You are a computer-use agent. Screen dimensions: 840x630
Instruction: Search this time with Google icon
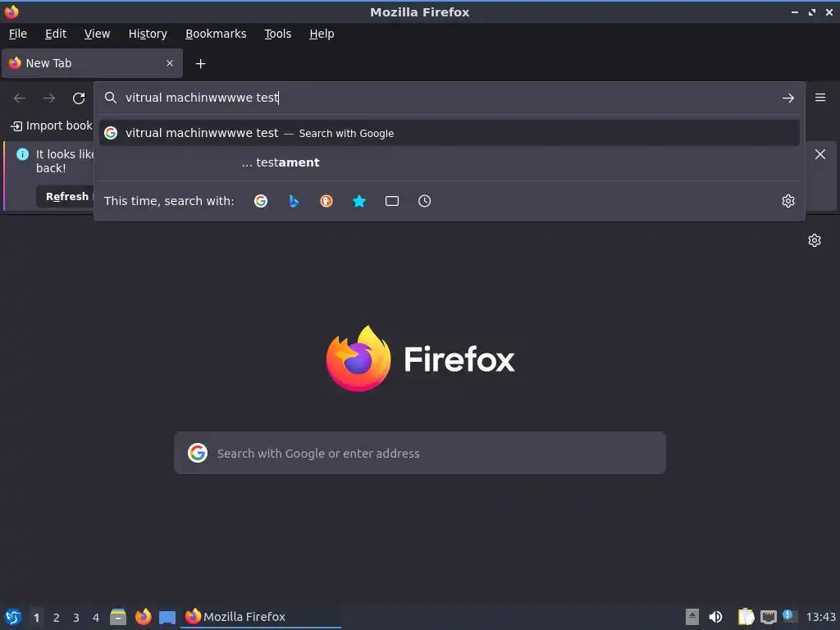[261, 201]
